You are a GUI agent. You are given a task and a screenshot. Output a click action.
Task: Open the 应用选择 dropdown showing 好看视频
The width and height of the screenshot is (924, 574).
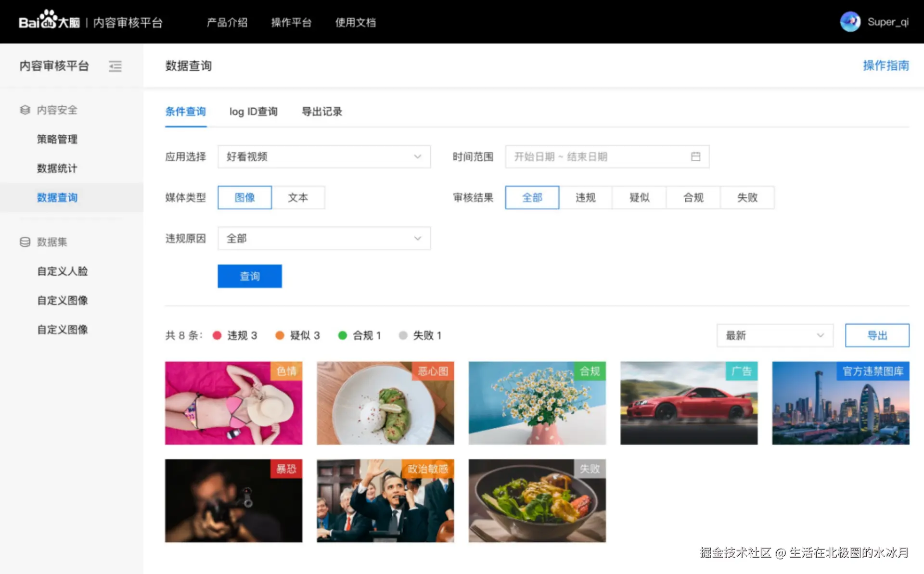click(x=324, y=156)
